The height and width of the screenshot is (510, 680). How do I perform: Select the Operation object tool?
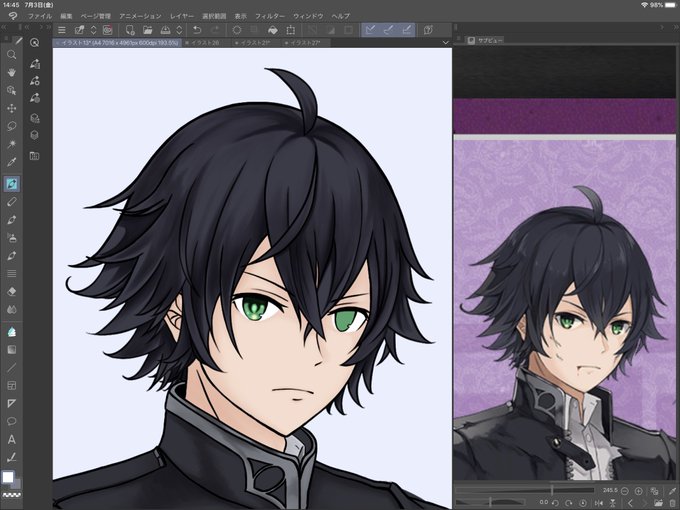[12, 90]
